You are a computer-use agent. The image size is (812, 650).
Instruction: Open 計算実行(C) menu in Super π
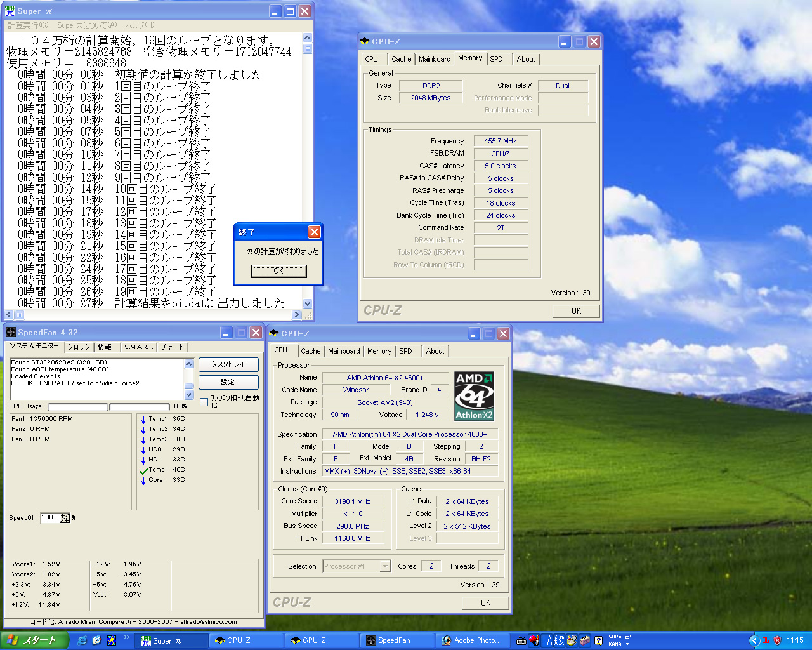click(28, 25)
